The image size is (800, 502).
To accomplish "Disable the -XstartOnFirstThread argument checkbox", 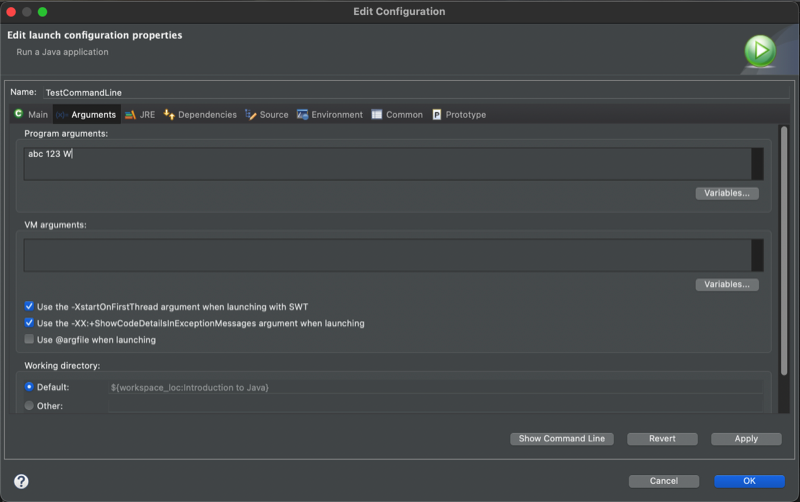I will (x=29, y=306).
